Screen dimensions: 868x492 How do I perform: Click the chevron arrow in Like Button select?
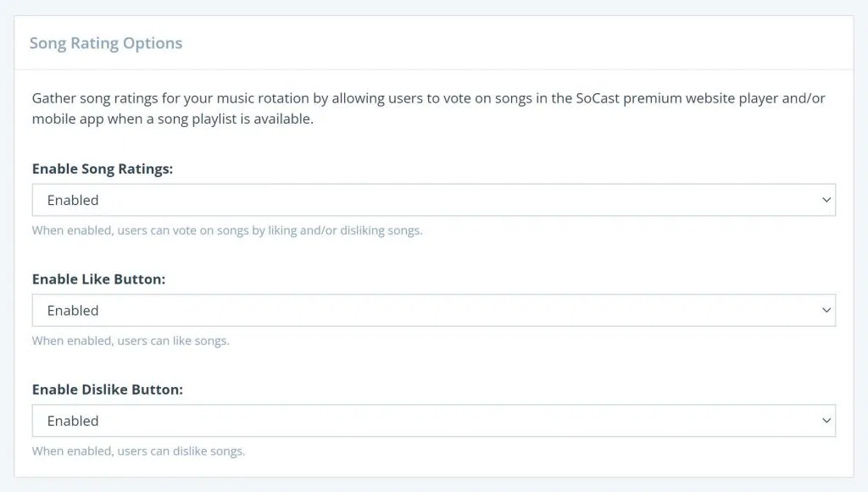click(826, 311)
